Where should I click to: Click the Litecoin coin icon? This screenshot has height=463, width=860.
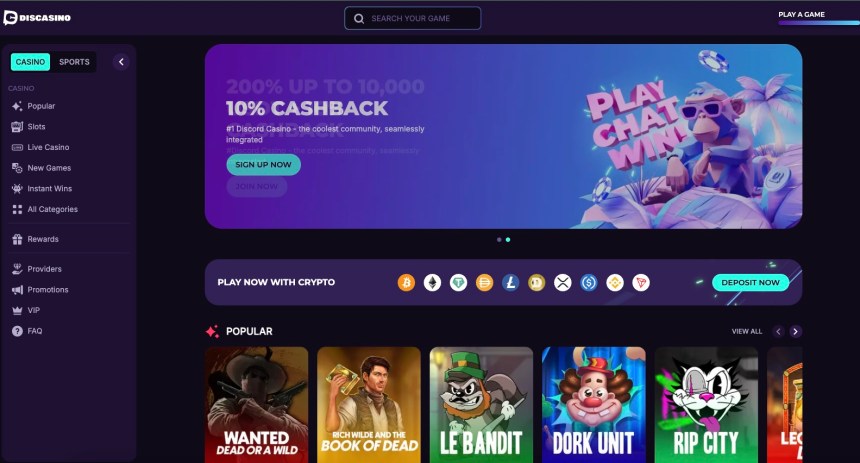(511, 283)
